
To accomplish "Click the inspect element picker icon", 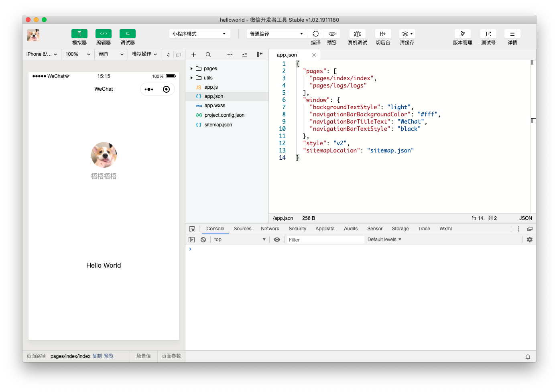I will pyautogui.click(x=192, y=229).
